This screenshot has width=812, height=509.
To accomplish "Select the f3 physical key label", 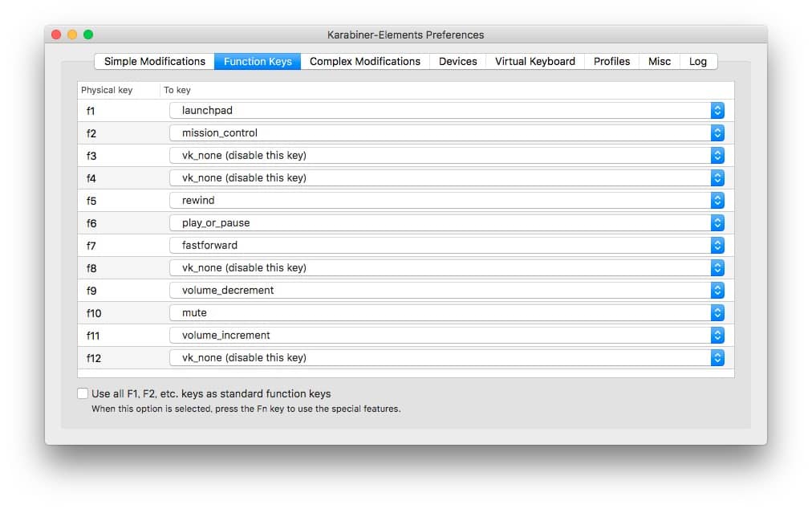I will (91, 156).
